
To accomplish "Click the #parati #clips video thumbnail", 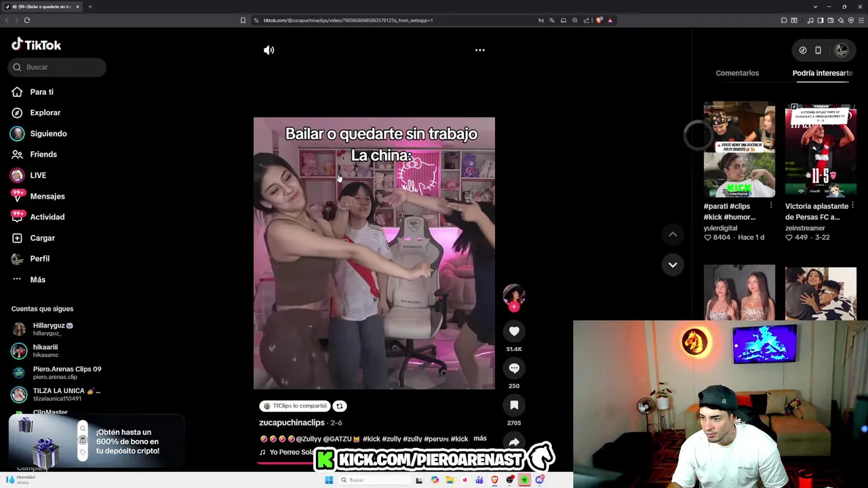I will coord(739,150).
